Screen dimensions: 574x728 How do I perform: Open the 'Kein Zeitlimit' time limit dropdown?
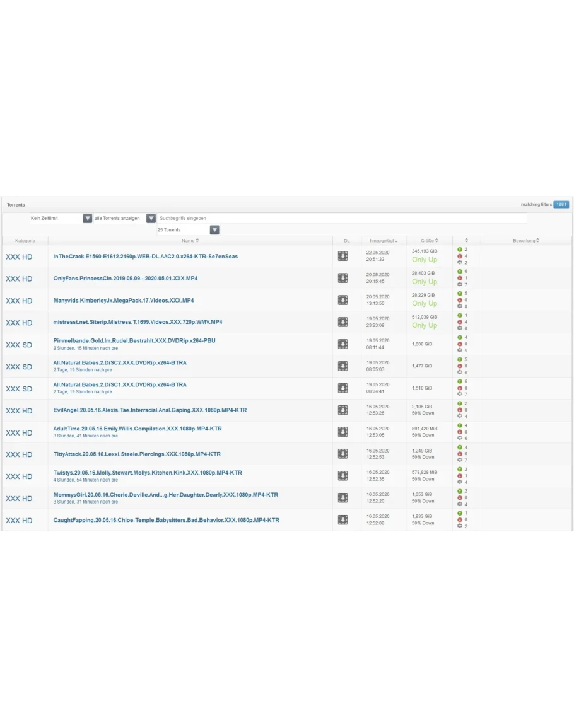pos(88,218)
